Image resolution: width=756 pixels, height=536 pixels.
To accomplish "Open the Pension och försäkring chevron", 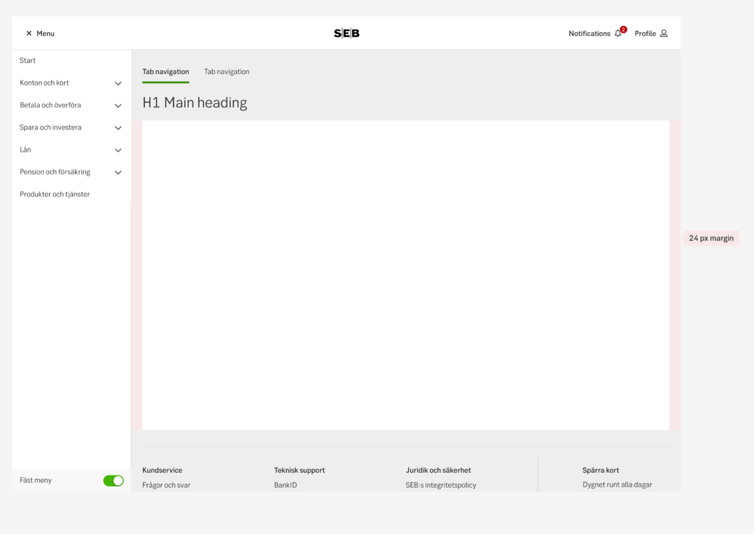I will [118, 172].
